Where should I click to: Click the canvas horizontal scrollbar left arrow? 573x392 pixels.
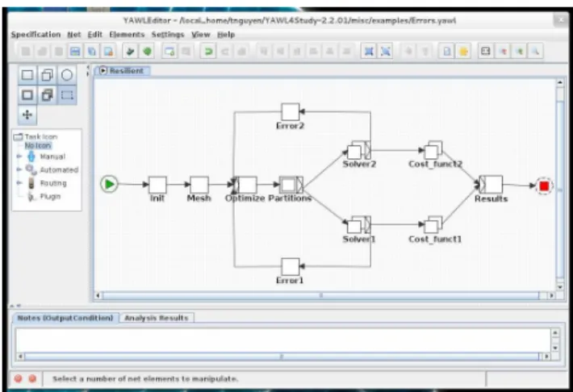[98, 295]
